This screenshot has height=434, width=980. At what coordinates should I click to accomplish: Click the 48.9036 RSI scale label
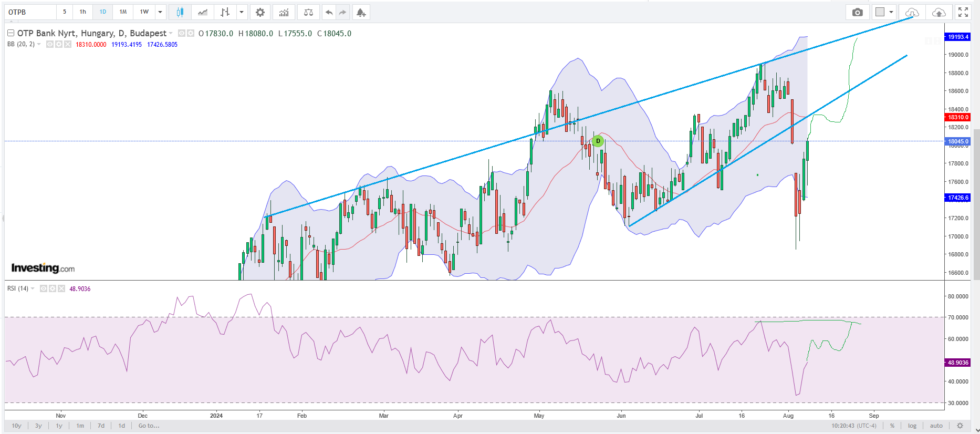pos(958,363)
